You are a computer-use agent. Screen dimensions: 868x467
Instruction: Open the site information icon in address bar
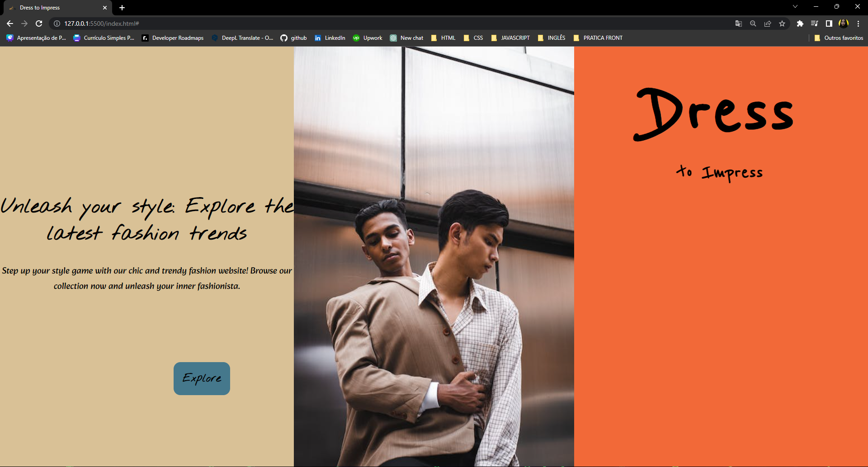click(56, 24)
